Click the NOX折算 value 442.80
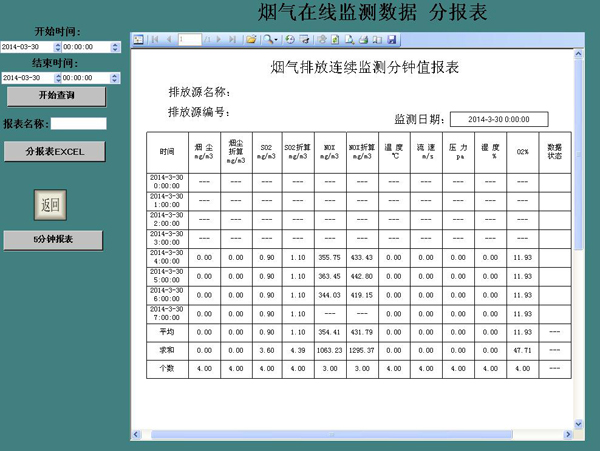 [x=362, y=276]
